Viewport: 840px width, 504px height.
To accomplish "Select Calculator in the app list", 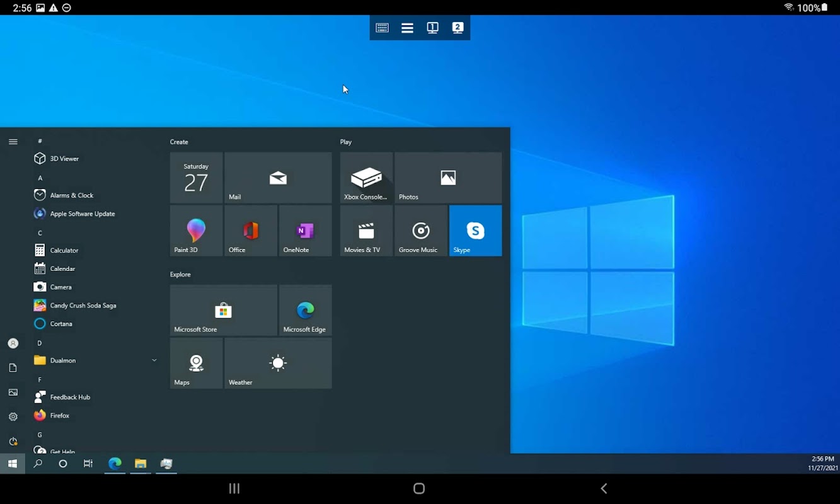I will point(64,250).
